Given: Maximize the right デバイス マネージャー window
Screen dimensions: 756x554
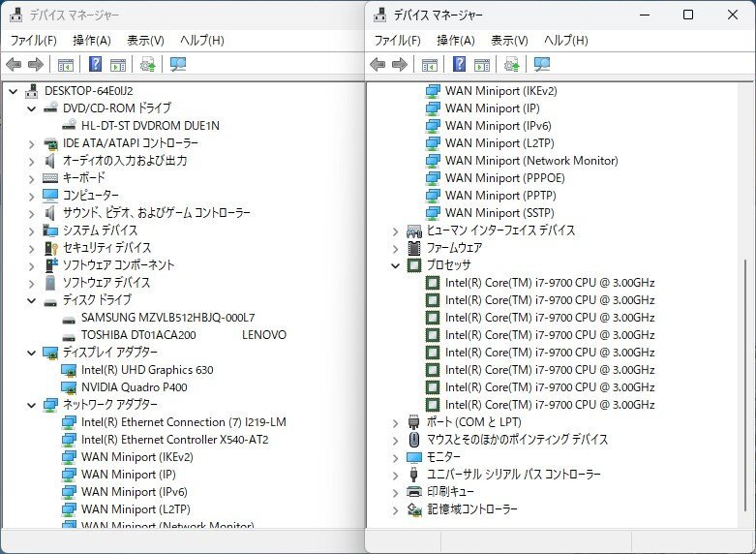Looking at the screenshot, I should coord(688,15).
